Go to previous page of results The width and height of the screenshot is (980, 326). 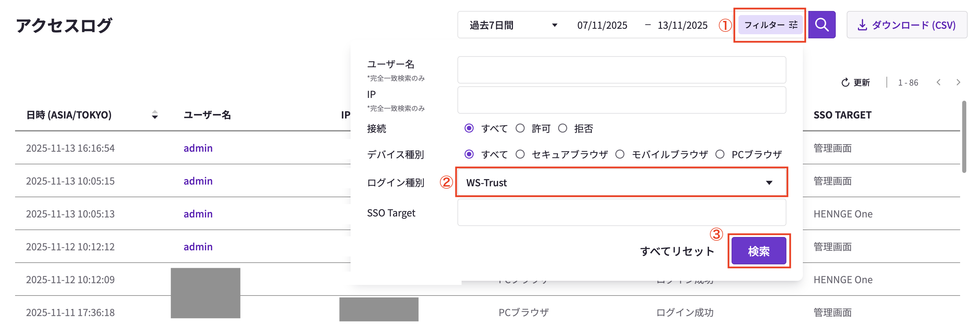point(938,83)
